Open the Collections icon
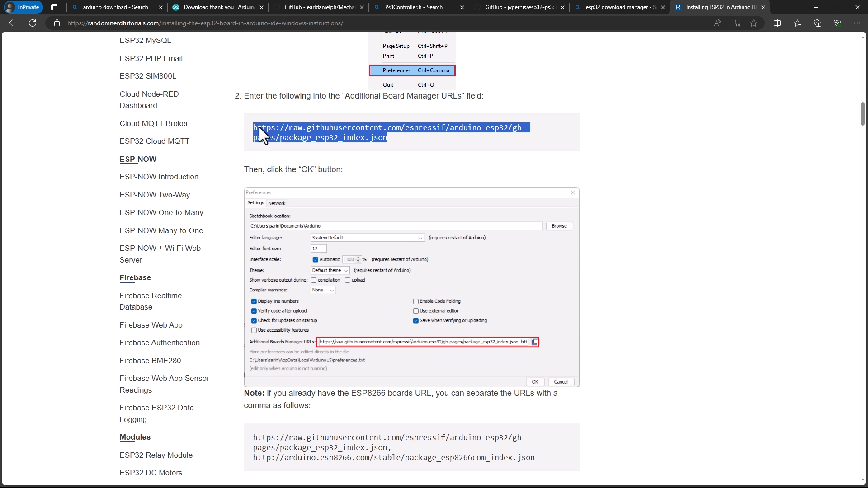This screenshot has height=488, width=868. (x=817, y=23)
